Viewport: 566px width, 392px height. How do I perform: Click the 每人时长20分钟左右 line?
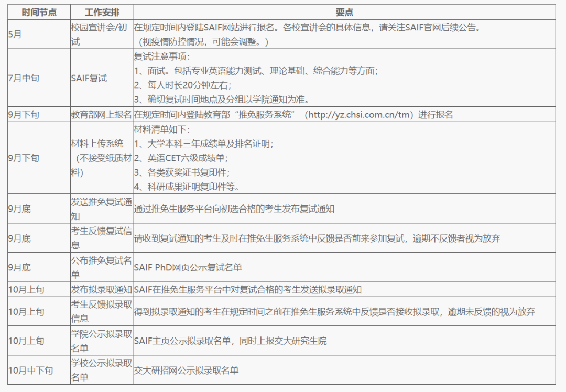click(x=183, y=85)
